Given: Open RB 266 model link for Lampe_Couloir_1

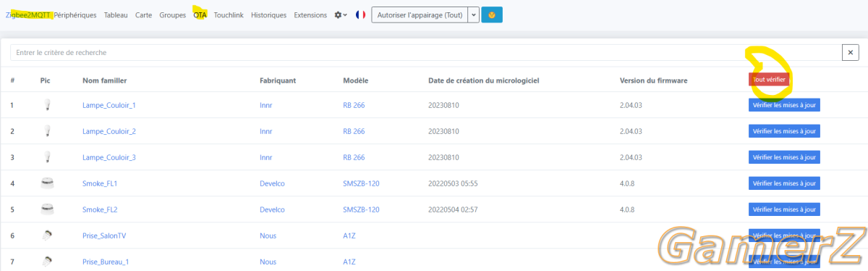Looking at the screenshot, I should click(x=354, y=105).
